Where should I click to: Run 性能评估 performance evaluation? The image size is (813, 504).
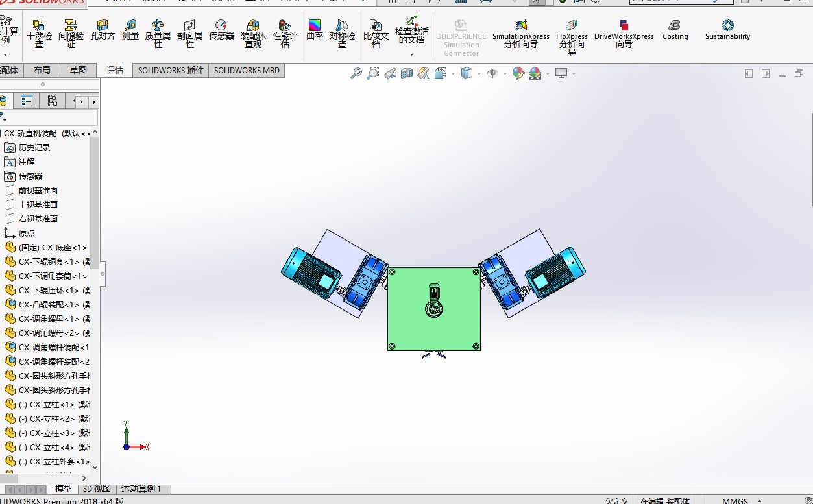click(x=285, y=34)
